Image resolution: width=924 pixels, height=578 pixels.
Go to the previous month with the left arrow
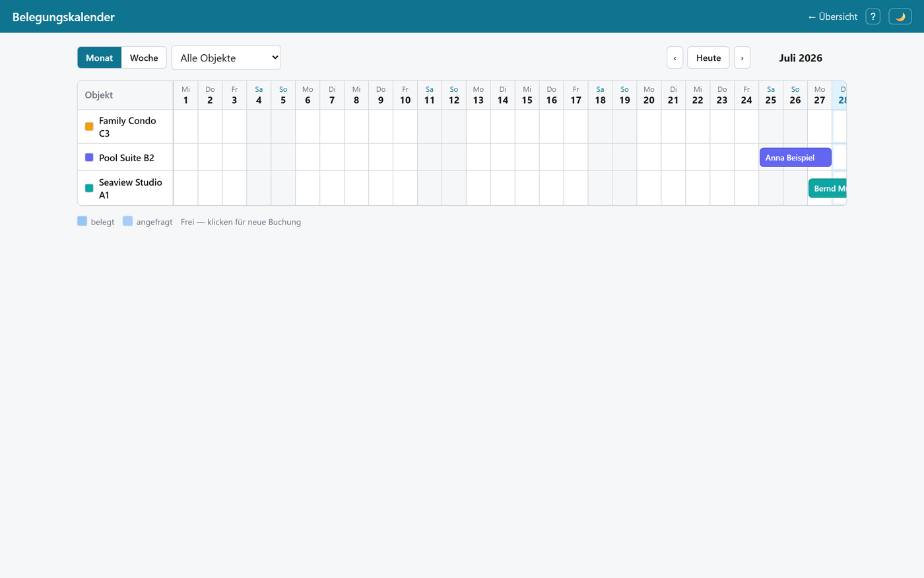pos(675,57)
